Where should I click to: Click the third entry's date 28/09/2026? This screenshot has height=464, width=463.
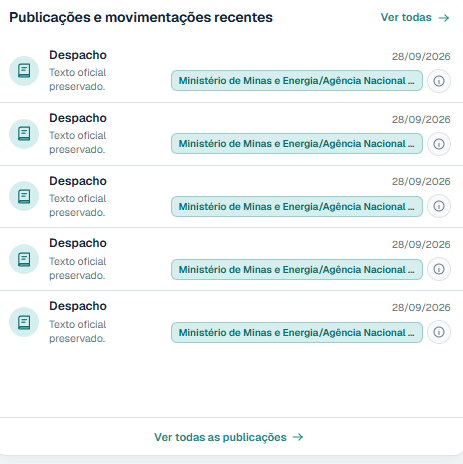coord(421,181)
